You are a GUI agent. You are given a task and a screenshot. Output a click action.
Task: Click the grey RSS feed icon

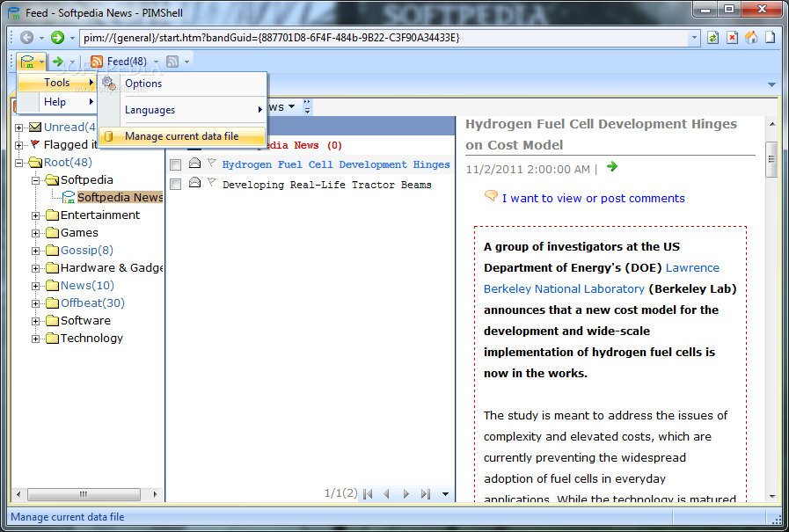click(x=172, y=62)
